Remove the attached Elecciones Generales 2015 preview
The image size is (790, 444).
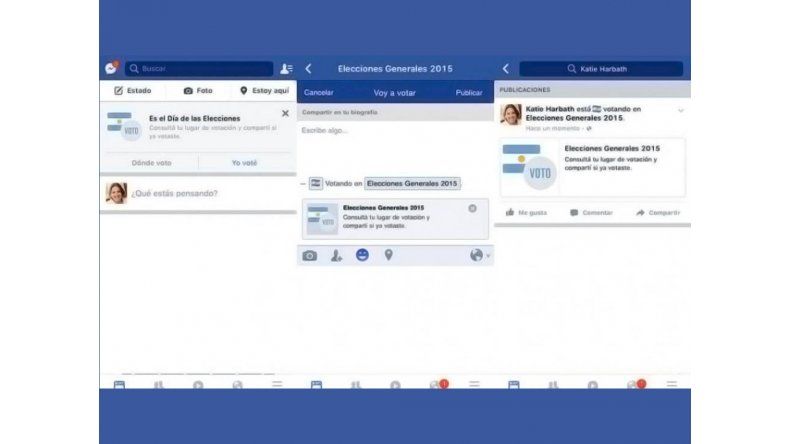pos(472,208)
